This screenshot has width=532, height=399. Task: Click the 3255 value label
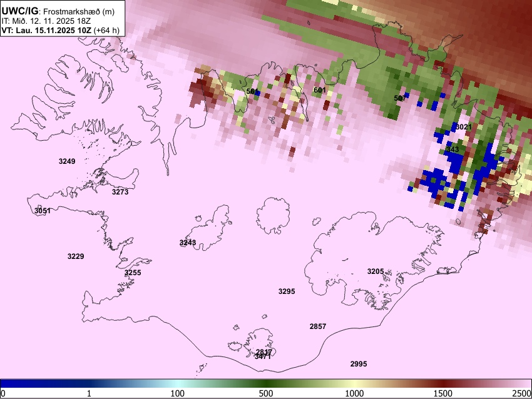(133, 273)
